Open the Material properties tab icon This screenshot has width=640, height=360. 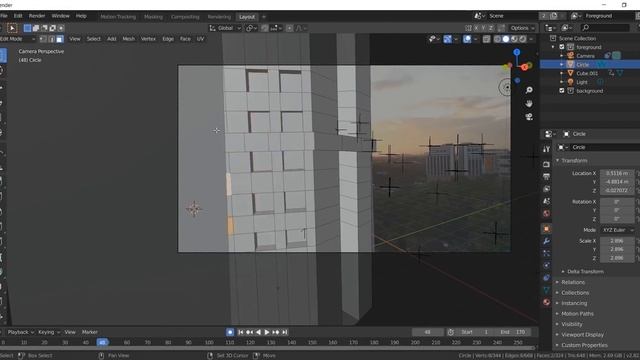(546, 302)
